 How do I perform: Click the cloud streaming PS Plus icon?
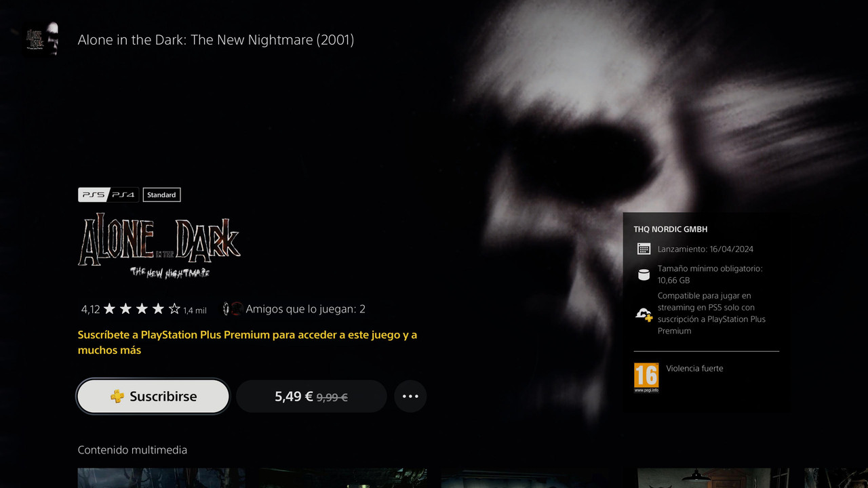click(x=644, y=314)
